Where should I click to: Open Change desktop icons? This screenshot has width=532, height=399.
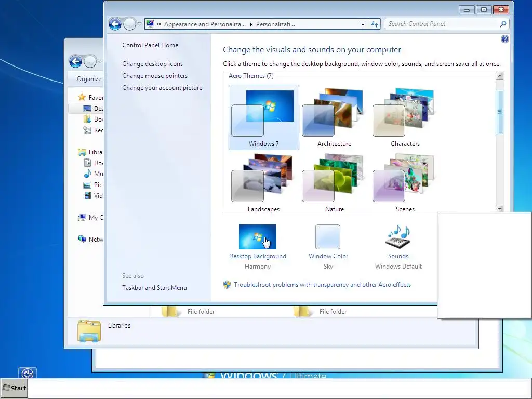click(152, 64)
